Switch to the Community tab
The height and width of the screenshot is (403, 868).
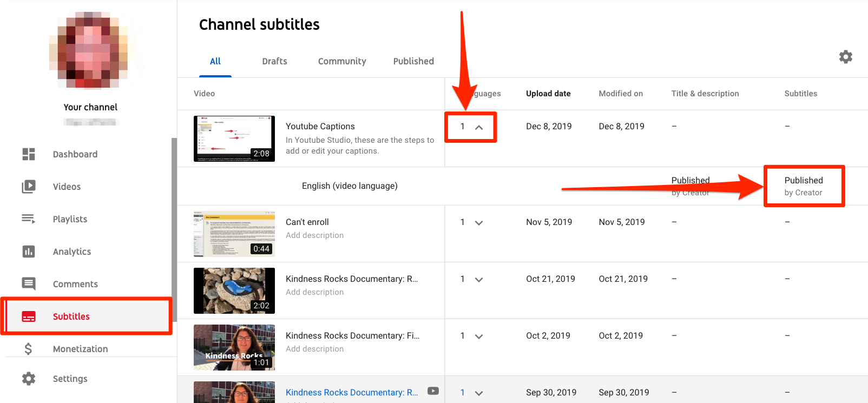pyautogui.click(x=341, y=61)
